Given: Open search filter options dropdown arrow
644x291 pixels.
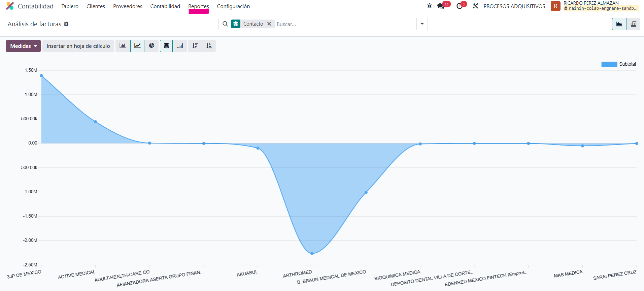Looking at the screenshot, I should [422, 24].
